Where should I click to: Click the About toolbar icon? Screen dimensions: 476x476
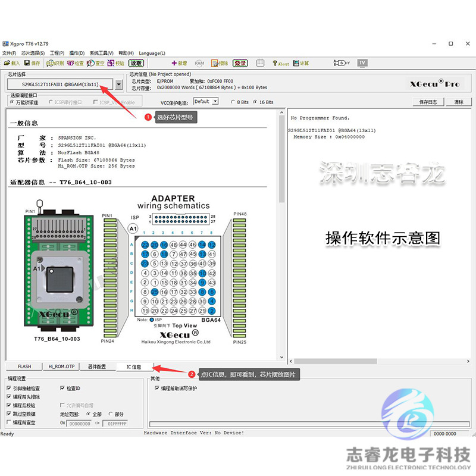click(x=281, y=63)
